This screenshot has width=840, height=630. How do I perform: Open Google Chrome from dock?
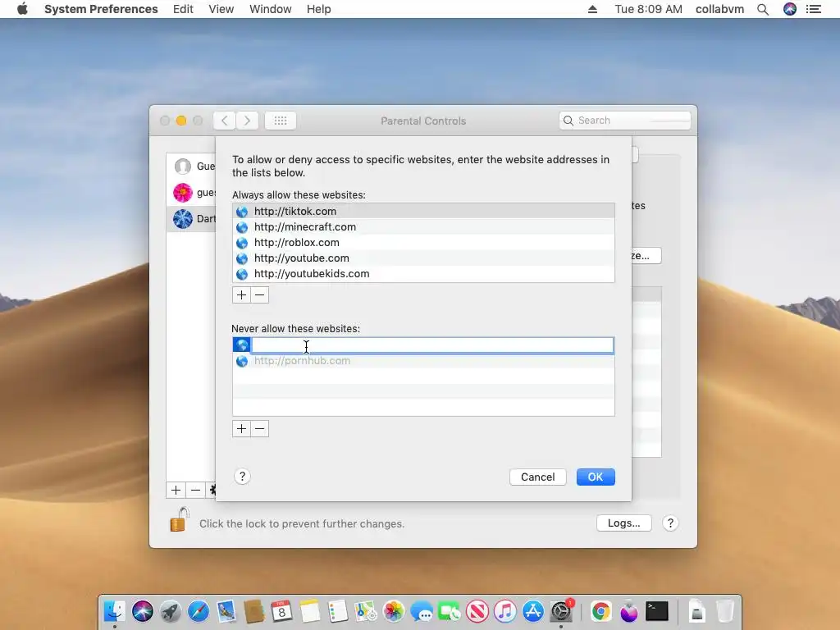[x=601, y=611]
